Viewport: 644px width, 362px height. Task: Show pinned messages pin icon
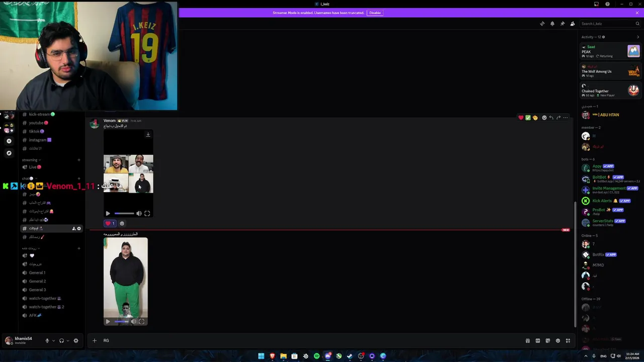point(562,24)
